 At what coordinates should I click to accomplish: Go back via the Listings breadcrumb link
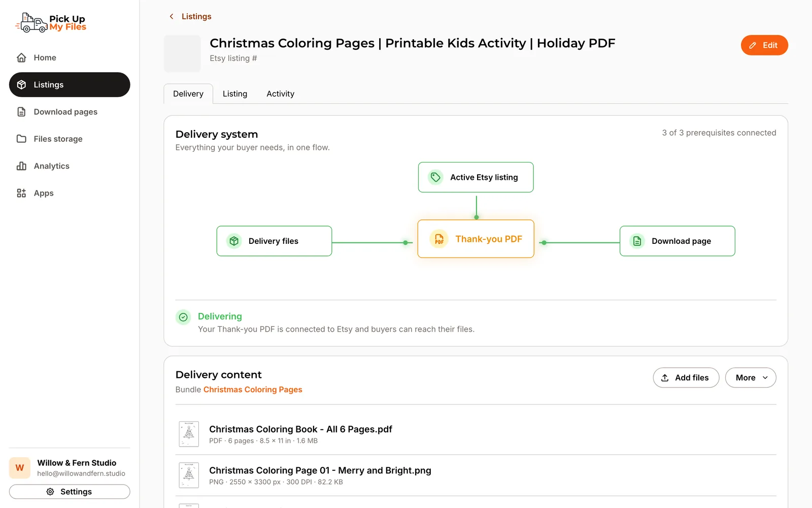tap(196, 16)
